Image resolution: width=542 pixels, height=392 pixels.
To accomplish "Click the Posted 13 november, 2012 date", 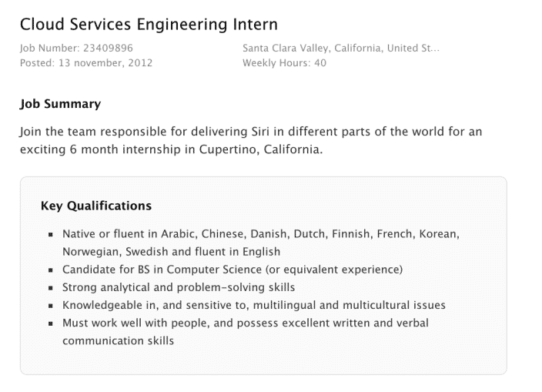I will tap(85, 63).
